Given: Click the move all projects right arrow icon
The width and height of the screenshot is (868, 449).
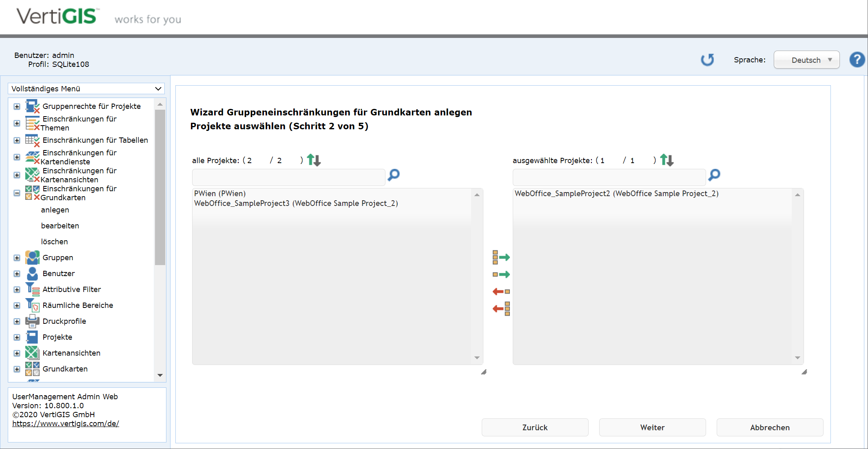Looking at the screenshot, I should [501, 257].
